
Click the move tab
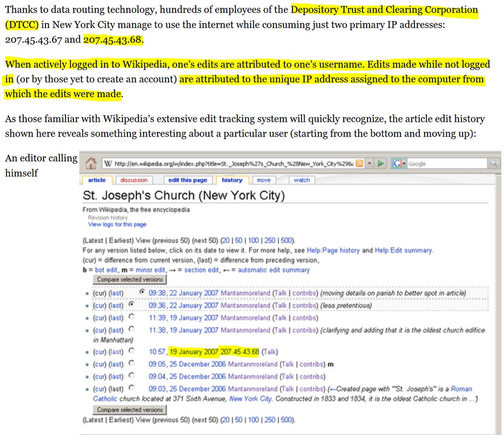point(263,180)
